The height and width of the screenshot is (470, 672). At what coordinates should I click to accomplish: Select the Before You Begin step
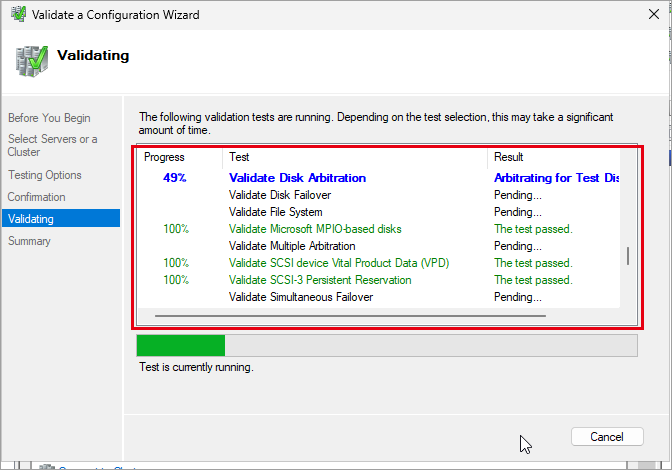click(49, 118)
